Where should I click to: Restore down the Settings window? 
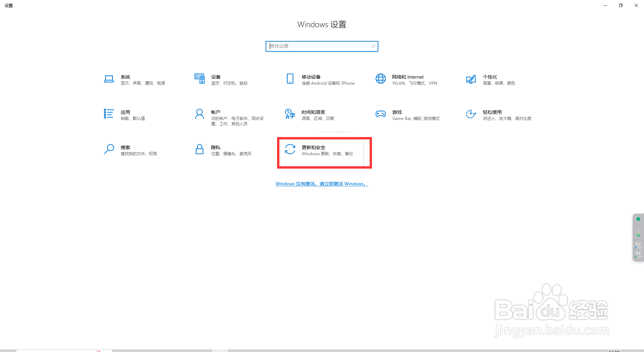pos(621,5)
